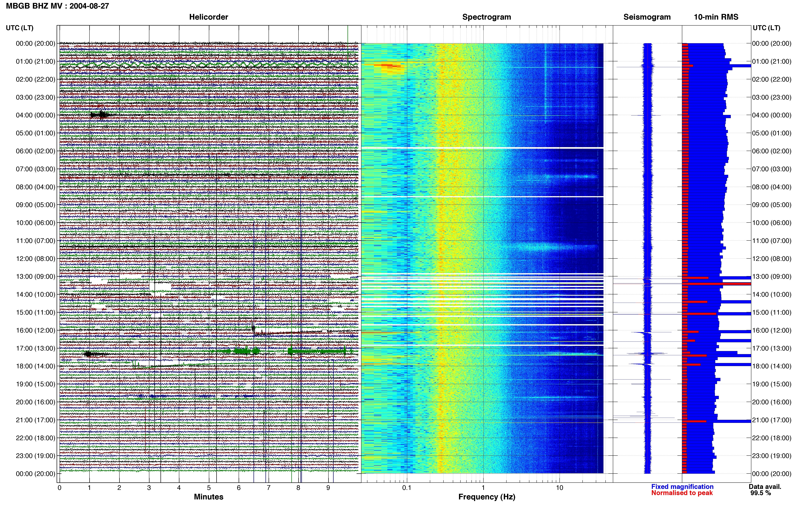Click the left '21:00 (17:00)' time label
Image resolution: width=812 pixels, height=508 pixels.
click(36, 420)
